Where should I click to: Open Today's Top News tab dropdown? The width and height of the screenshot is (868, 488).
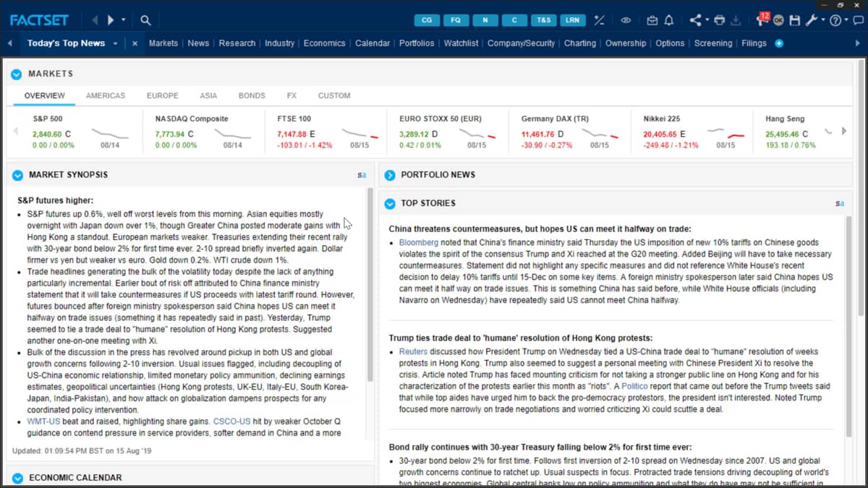tap(114, 43)
